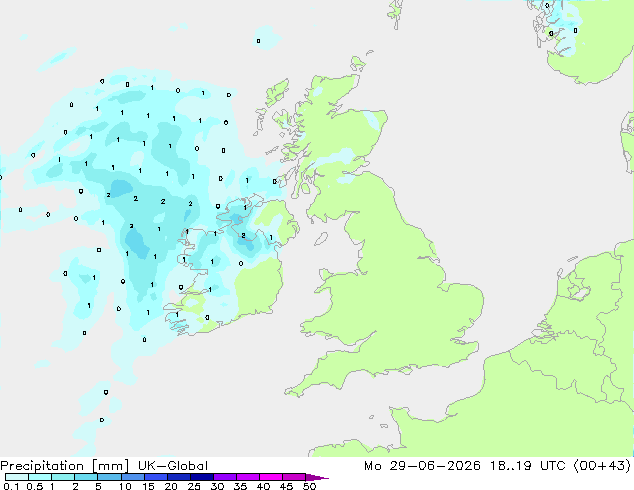Click the 'Precipitation [mm]' title text

(x=64, y=466)
